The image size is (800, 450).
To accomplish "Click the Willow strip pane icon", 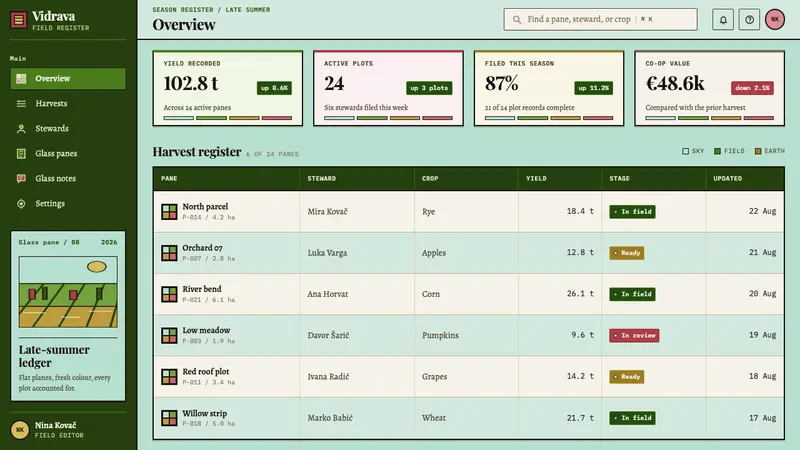I will [x=169, y=418].
